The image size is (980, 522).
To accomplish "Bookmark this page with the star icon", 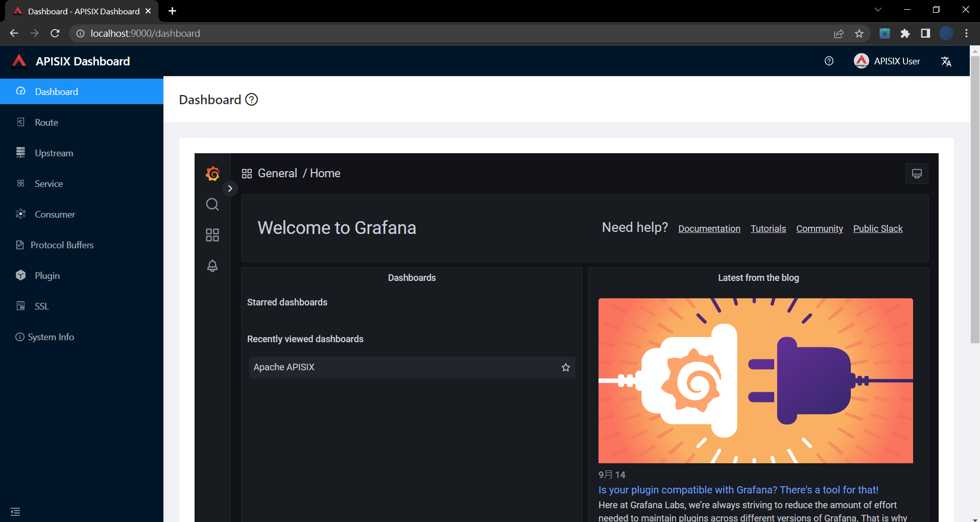I will [x=859, y=34].
